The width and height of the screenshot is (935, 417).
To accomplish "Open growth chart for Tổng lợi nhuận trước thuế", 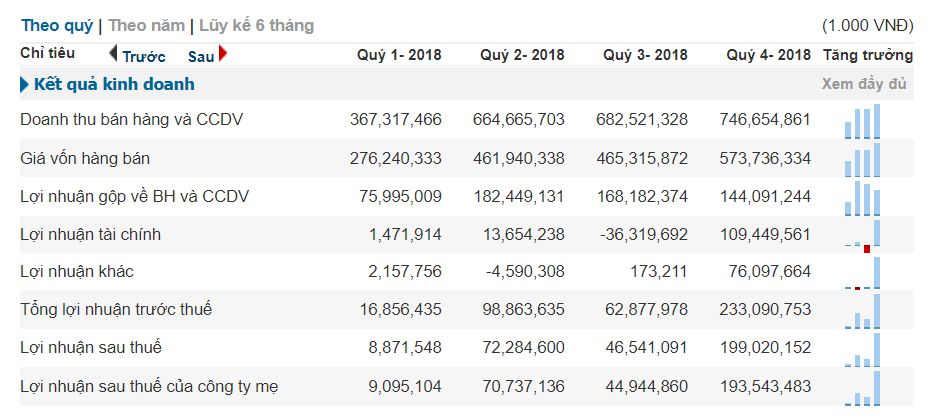I will 862,310.
